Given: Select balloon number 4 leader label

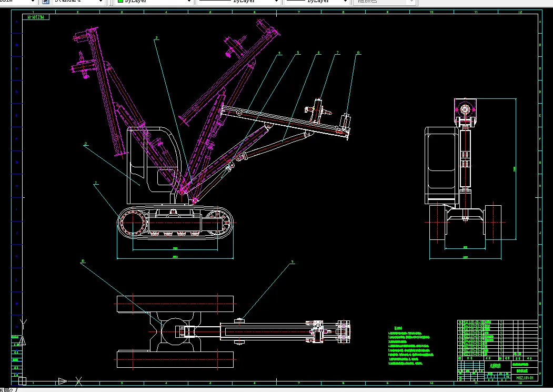Looking at the screenshot, I should tap(279, 53).
